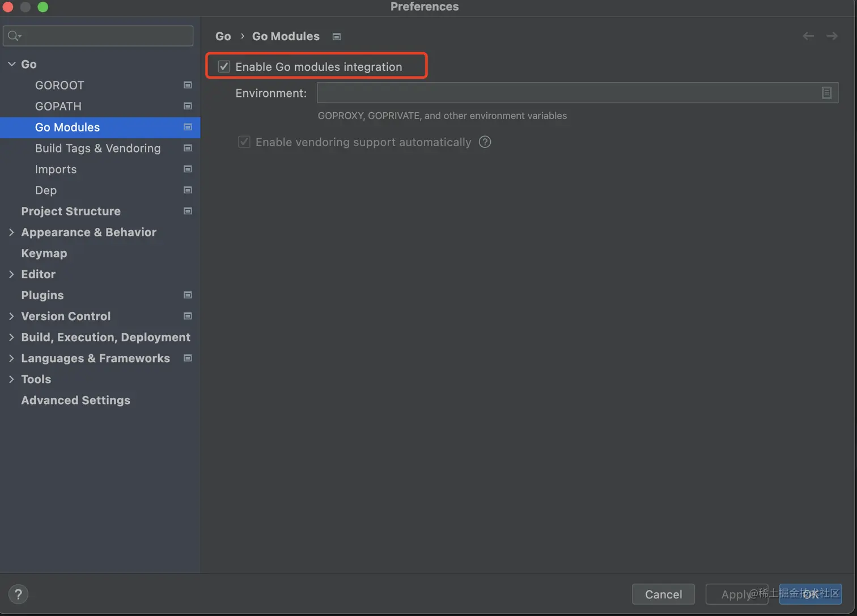Click the project-level icon beside Dep

(x=188, y=190)
